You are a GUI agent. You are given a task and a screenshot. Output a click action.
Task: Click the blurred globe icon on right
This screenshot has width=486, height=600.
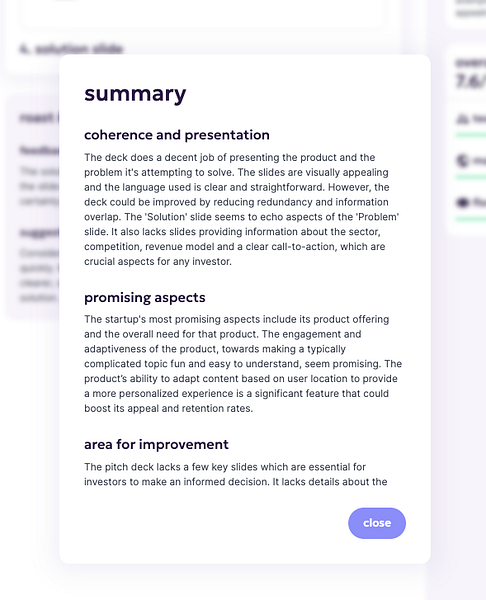tap(462, 160)
